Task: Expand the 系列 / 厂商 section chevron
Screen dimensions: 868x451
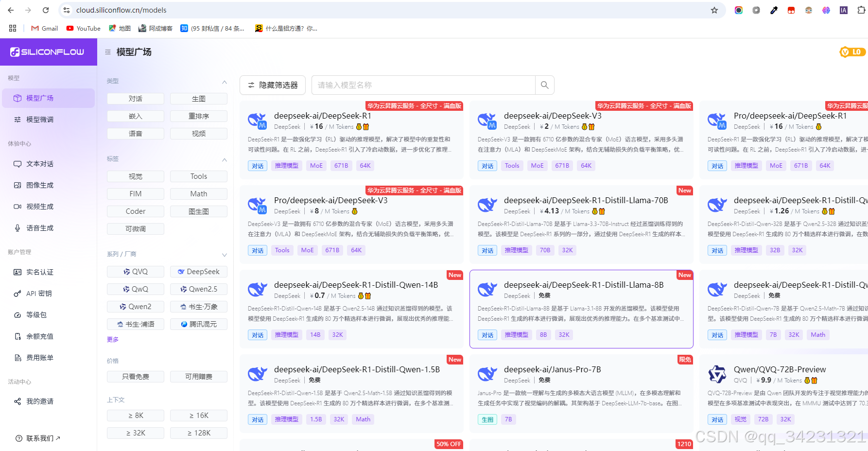Action: click(x=225, y=255)
